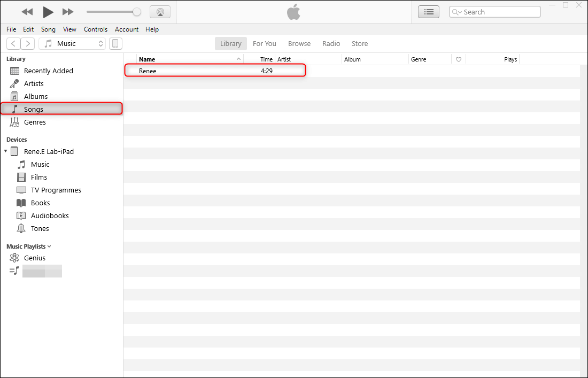Select the Rene.E Lab-iPad device

coord(49,151)
